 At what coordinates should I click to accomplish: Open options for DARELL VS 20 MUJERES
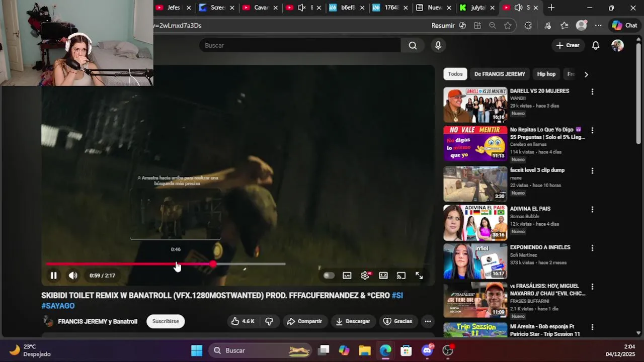[592, 92]
